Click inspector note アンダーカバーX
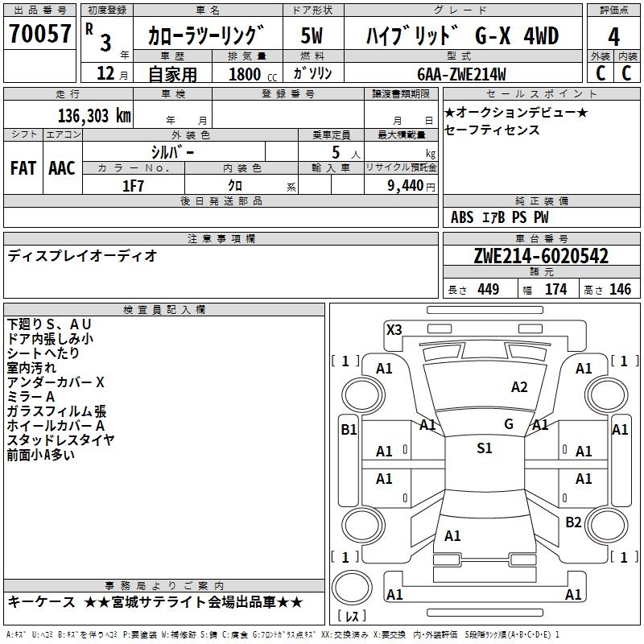The image size is (644, 644). (56, 382)
